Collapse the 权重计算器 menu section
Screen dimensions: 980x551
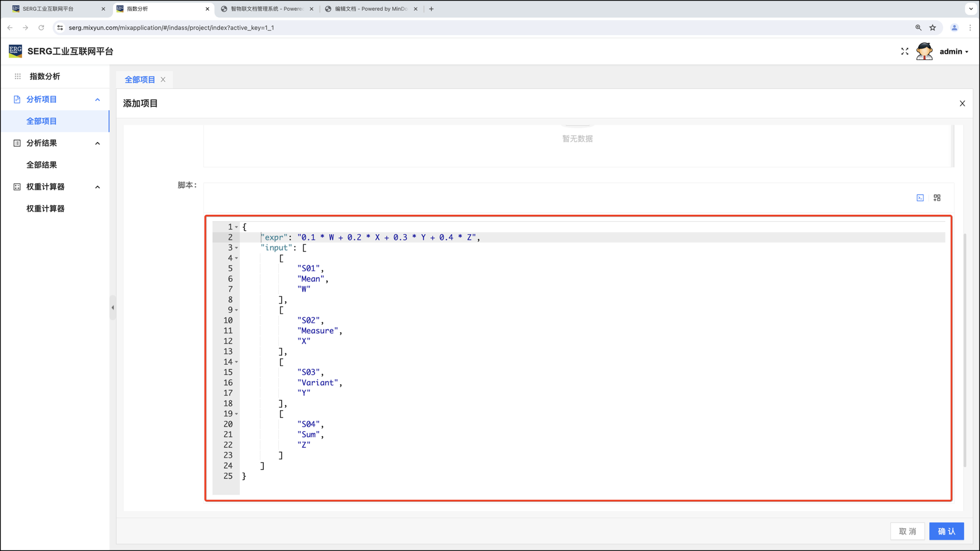pos(97,187)
